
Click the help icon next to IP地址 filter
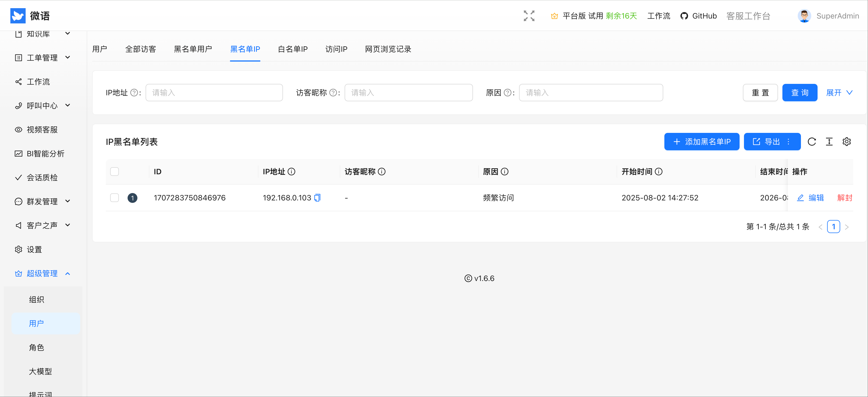pyautogui.click(x=134, y=93)
